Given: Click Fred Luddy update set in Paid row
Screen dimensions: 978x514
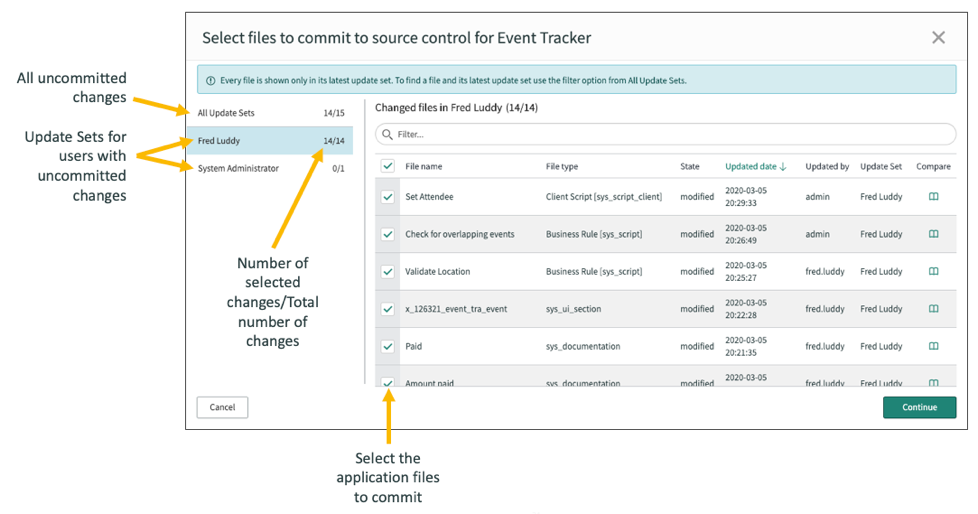Looking at the screenshot, I should (881, 346).
